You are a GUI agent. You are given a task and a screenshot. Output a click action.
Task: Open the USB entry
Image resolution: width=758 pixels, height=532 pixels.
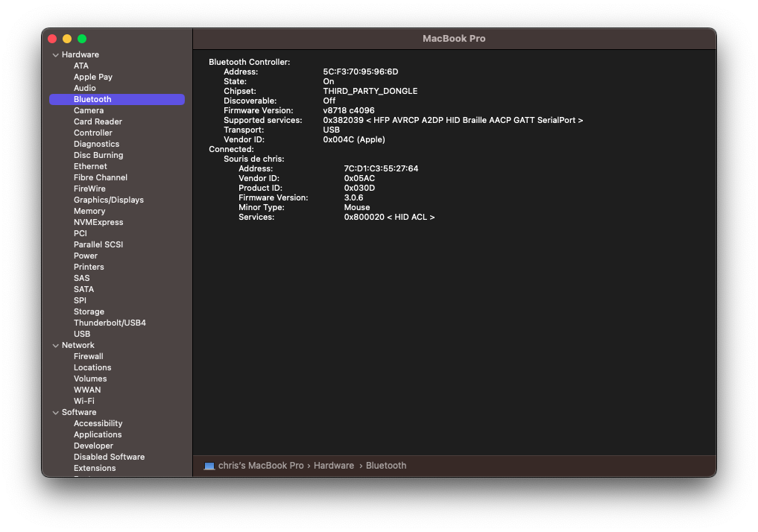point(82,334)
